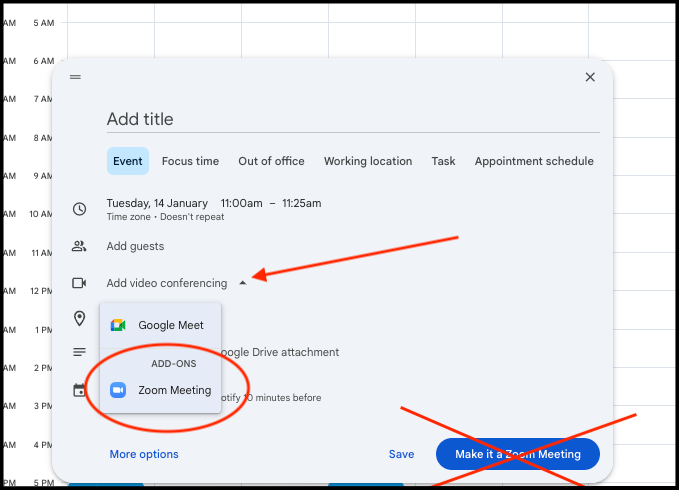Image resolution: width=679 pixels, height=490 pixels.
Task: Click the notify minutes before text
Action: click(271, 398)
